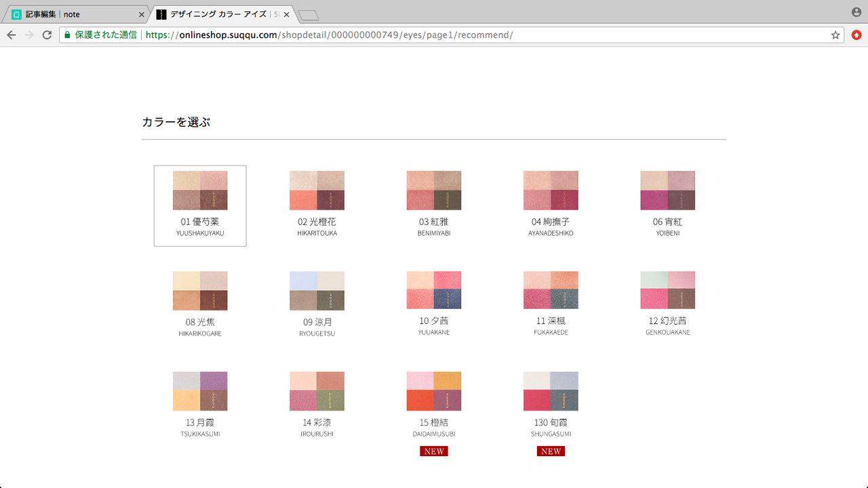Click the 09 涼月 name label
The image size is (868, 488).
pos(317,322)
